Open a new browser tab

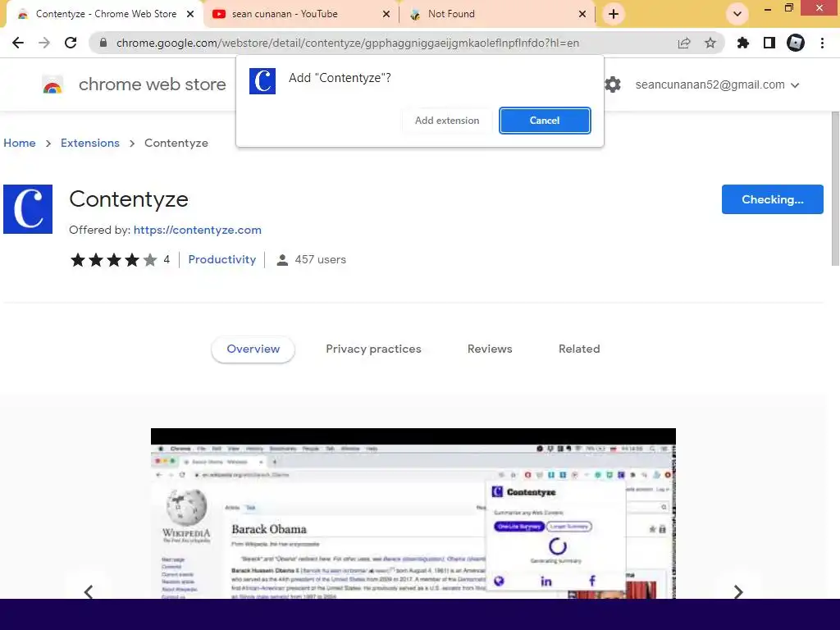coord(614,14)
